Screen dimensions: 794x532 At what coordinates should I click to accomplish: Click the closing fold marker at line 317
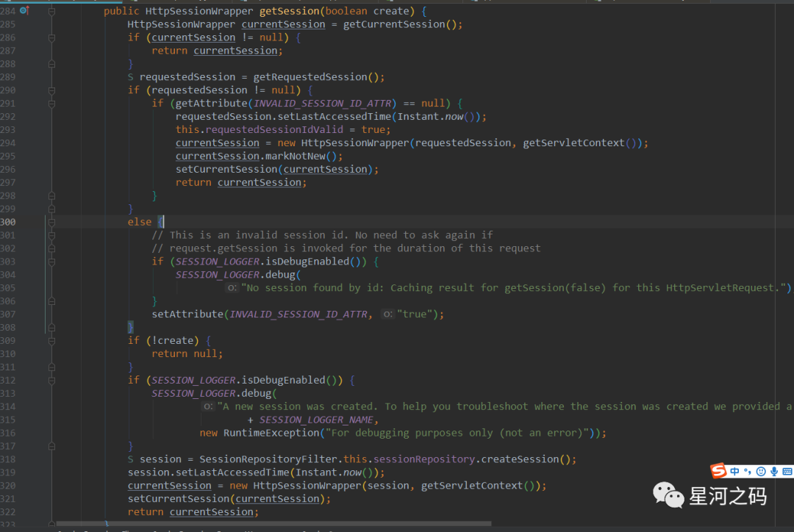pyautogui.click(x=51, y=446)
